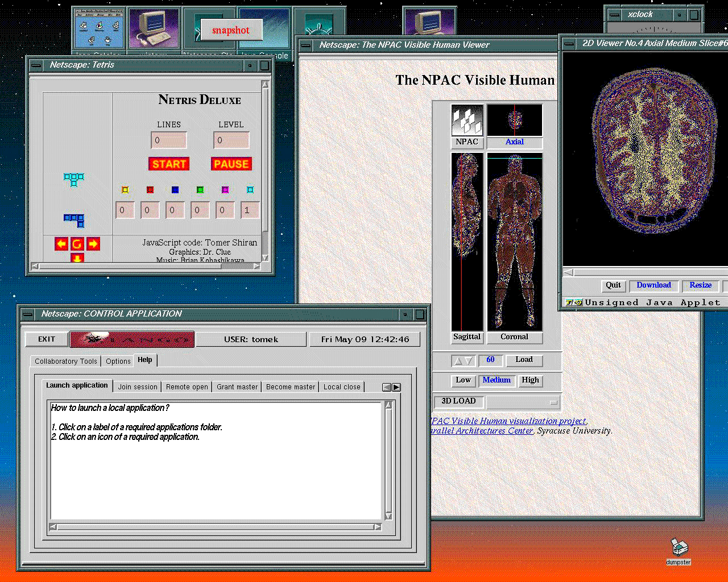This screenshot has width=728, height=582.
Task: Click the axial head thumbnail
Action: [x=515, y=120]
